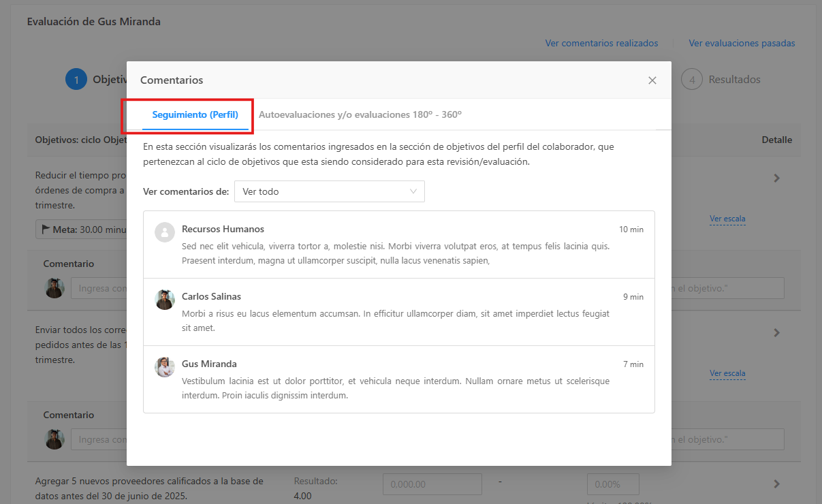Click Gus Miranda avatar photo
This screenshot has width=822, height=504.
point(165,367)
